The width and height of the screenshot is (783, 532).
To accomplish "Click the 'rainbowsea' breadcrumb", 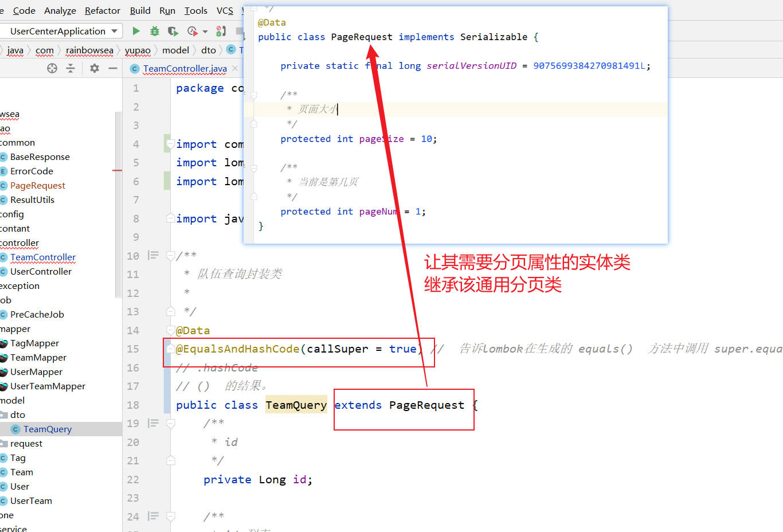I will click(89, 50).
